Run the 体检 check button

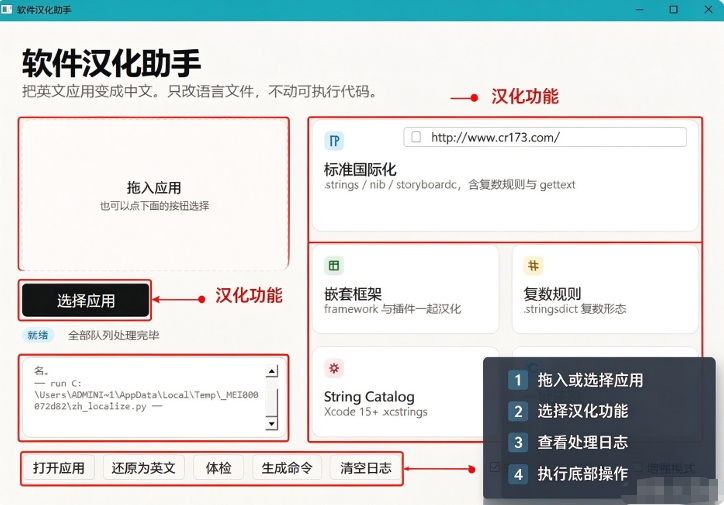click(x=218, y=468)
